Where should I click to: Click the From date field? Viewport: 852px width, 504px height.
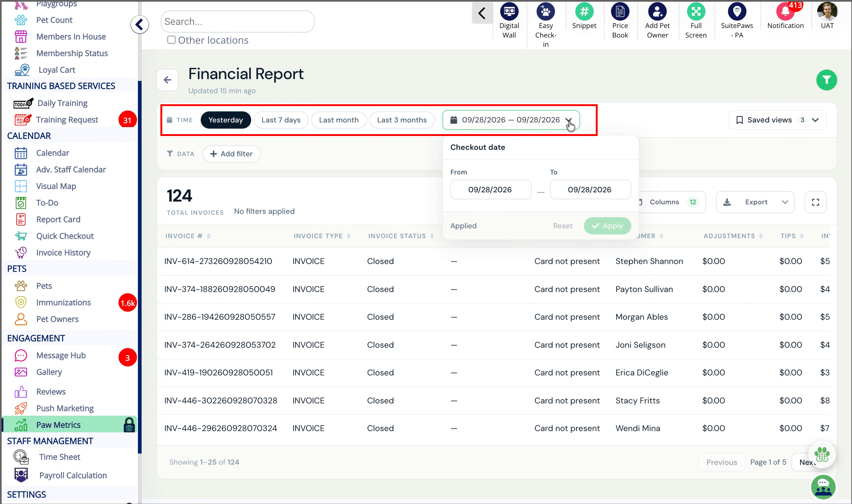point(490,190)
